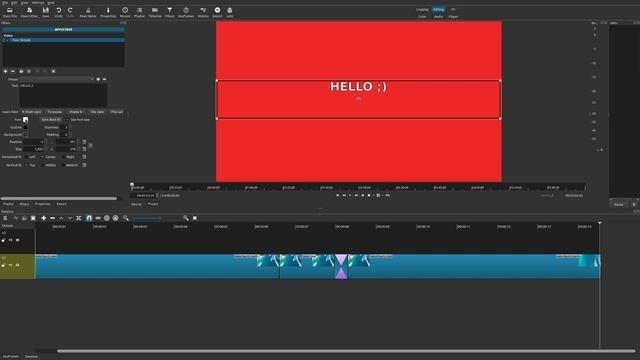640x360 pixels.
Task: Click the timeline Lift icon
Action: (61, 218)
